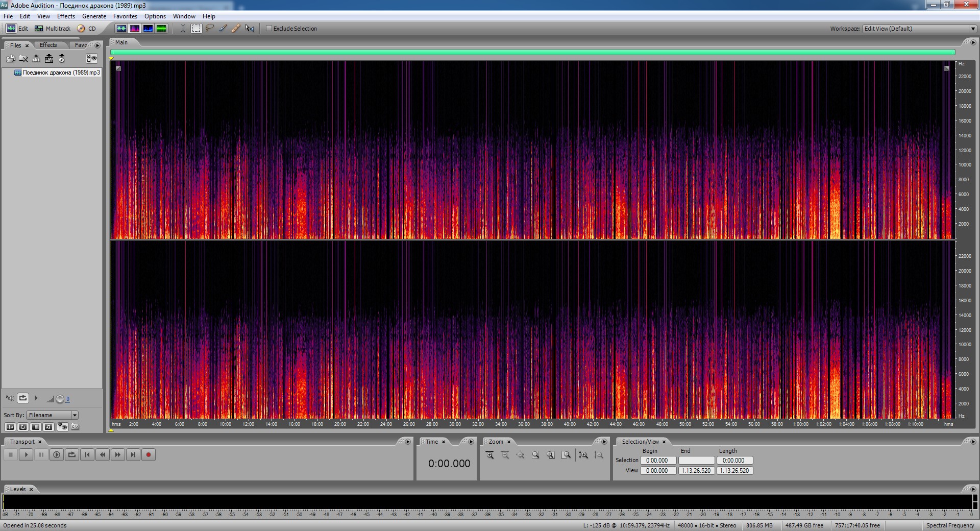
Task: Switch to Multitrack view
Action: pyautogui.click(x=53, y=29)
